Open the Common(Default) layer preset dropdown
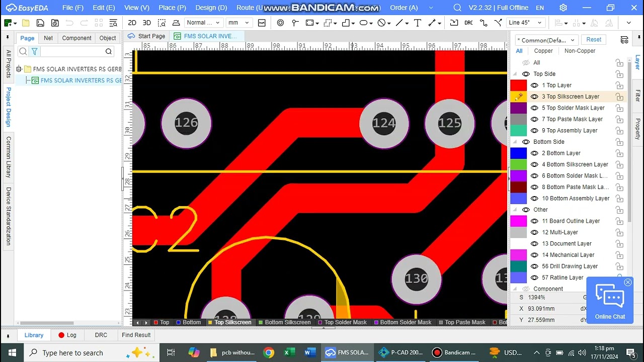644x362 pixels. click(547, 40)
